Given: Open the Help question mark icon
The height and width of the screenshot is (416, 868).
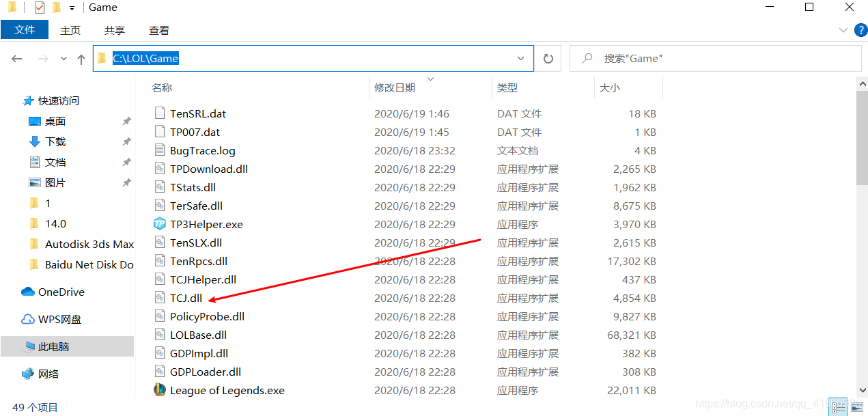Looking at the screenshot, I should pos(860,30).
